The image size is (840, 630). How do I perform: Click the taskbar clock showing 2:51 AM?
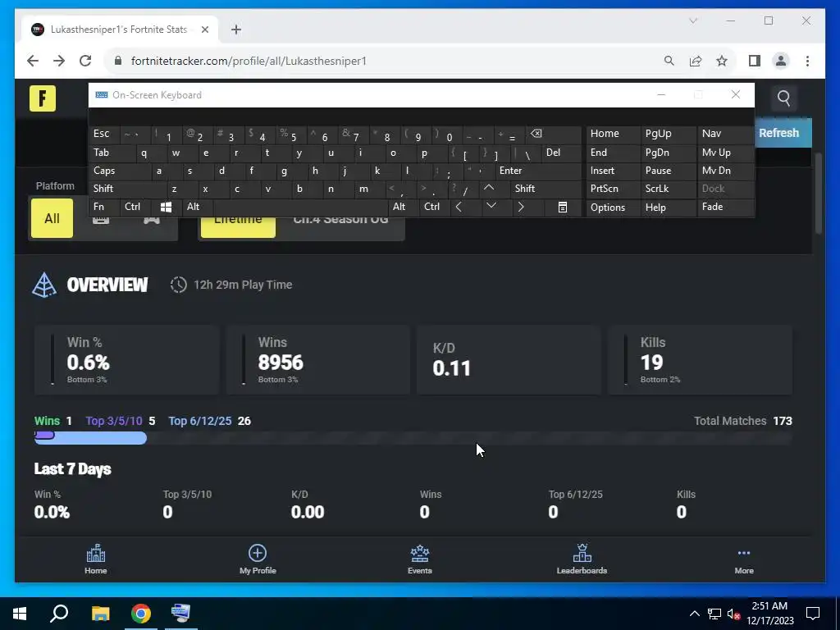pos(769,614)
